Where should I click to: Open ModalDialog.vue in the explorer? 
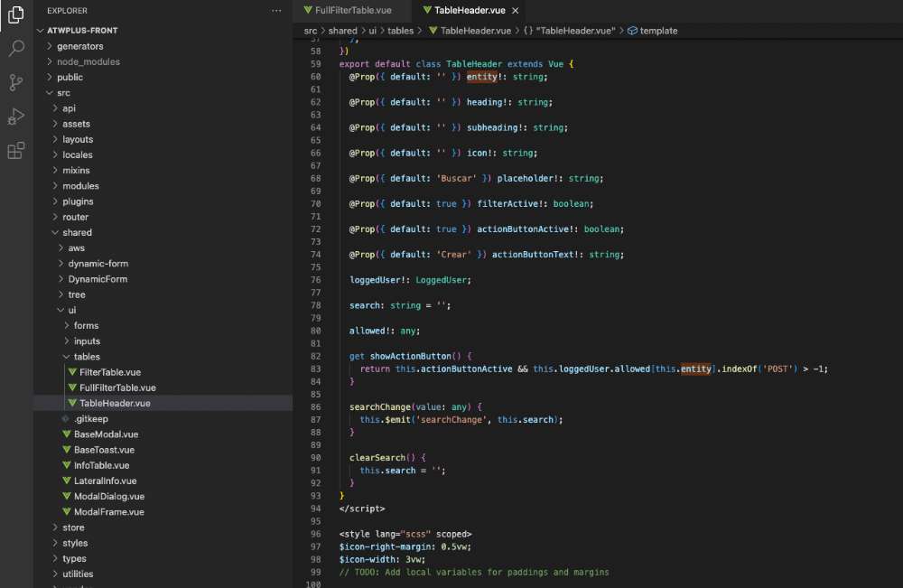pyautogui.click(x=108, y=497)
